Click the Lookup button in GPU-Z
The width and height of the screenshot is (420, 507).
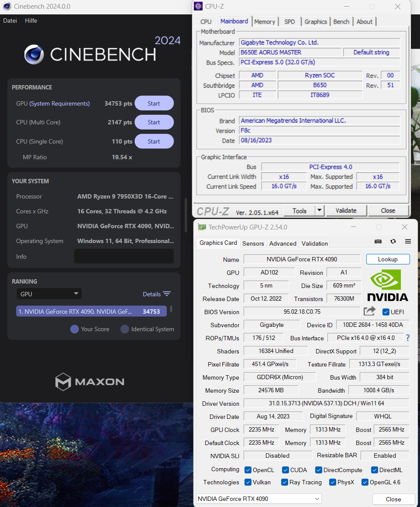coord(388,259)
